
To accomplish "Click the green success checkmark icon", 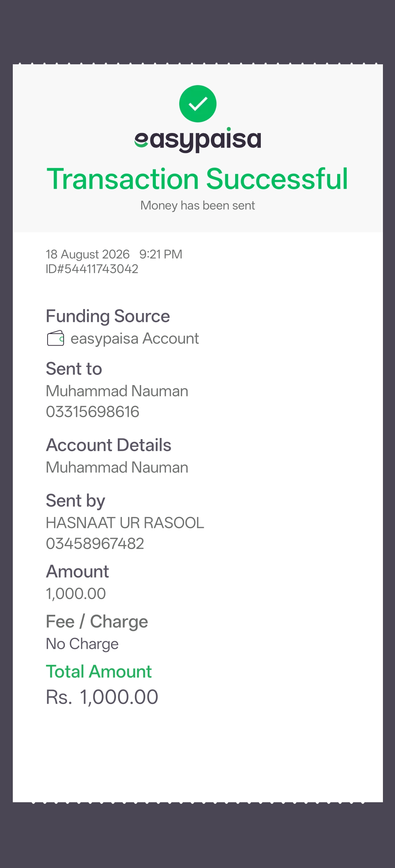I will (x=198, y=104).
